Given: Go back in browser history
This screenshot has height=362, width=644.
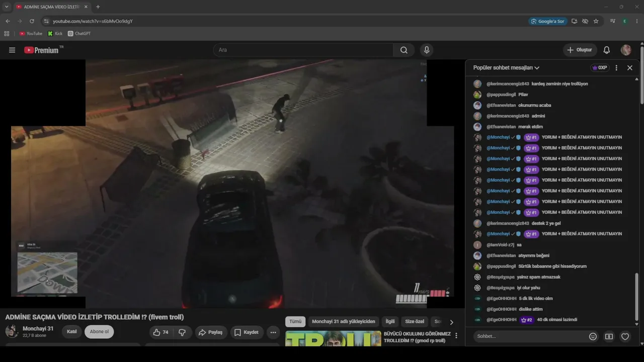Looking at the screenshot, I should [x=8, y=21].
